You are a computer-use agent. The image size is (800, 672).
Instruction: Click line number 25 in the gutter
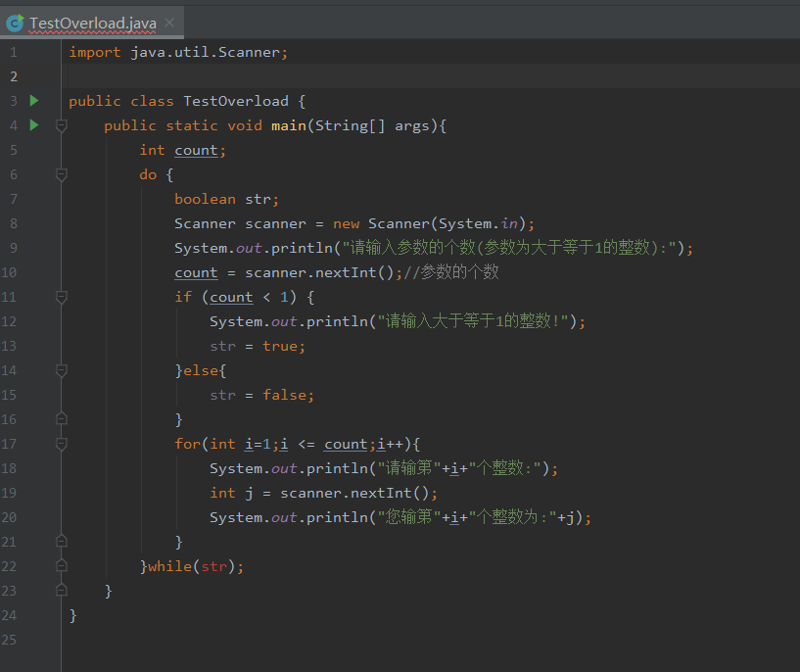point(9,640)
